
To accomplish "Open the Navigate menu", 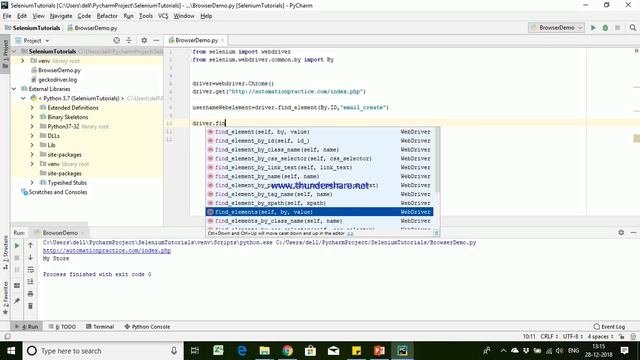I will click(x=61, y=16).
